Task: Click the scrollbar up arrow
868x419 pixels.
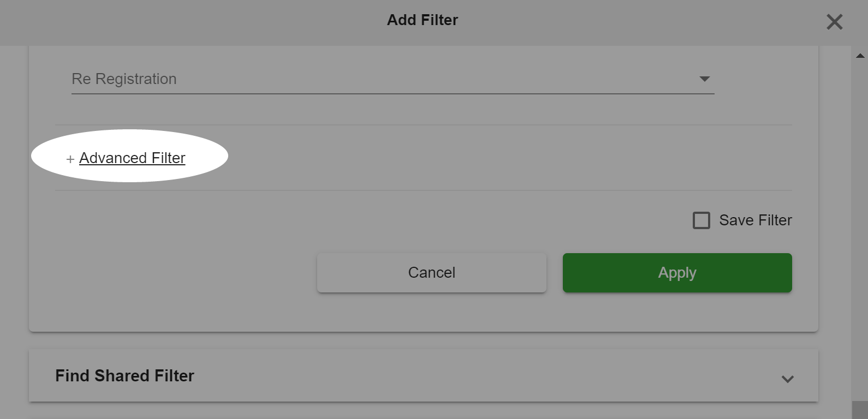Action: point(860,56)
